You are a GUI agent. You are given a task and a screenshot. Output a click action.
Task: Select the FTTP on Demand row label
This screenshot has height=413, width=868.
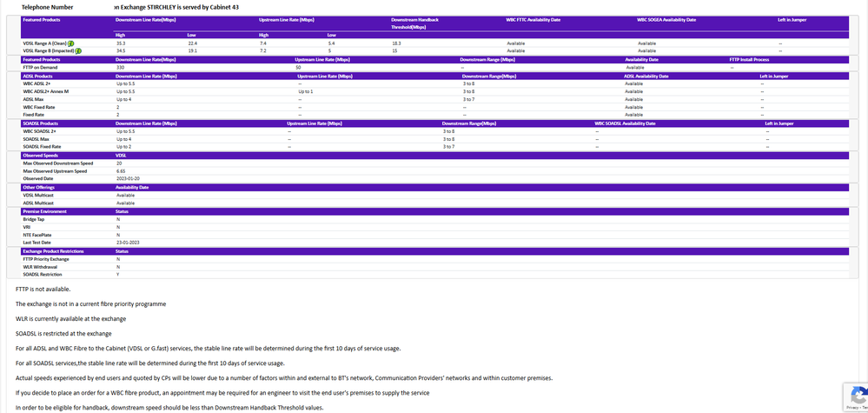click(x=42, y=67)
